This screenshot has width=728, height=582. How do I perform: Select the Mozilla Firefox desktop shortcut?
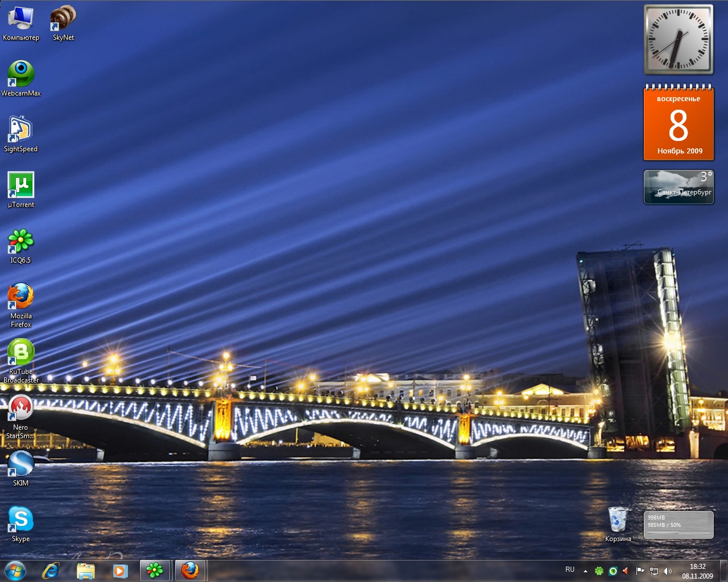pos(21,306)
